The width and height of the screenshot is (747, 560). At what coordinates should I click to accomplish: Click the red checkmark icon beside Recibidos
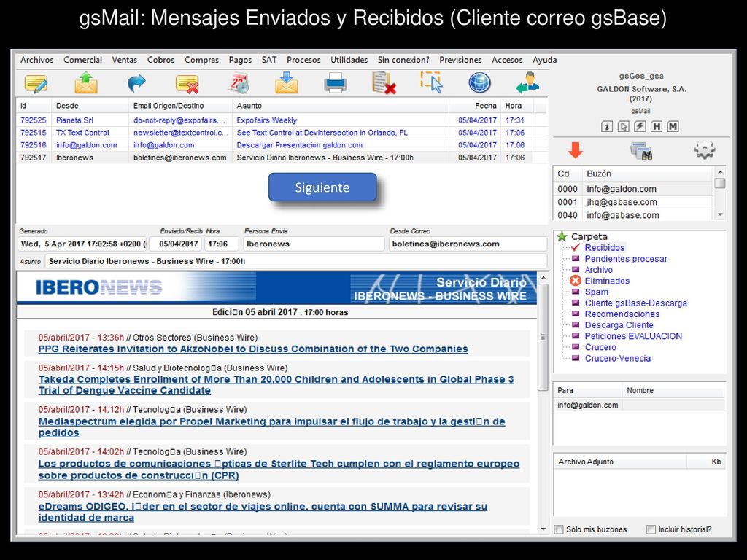click(576, 247)
